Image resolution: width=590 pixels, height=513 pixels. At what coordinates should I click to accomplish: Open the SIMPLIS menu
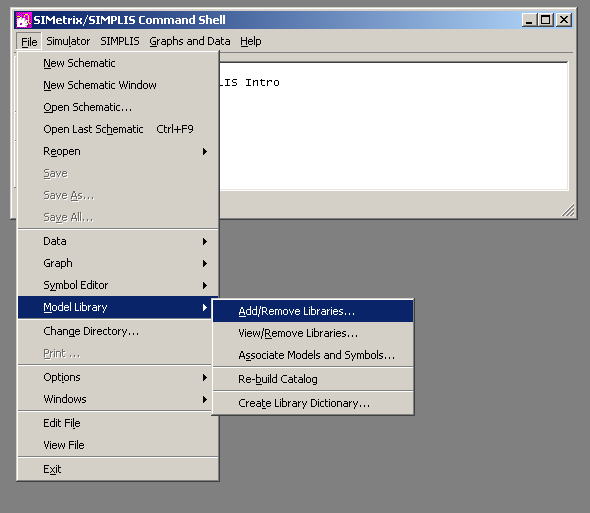pyautogui.click(x=120, y=41)
